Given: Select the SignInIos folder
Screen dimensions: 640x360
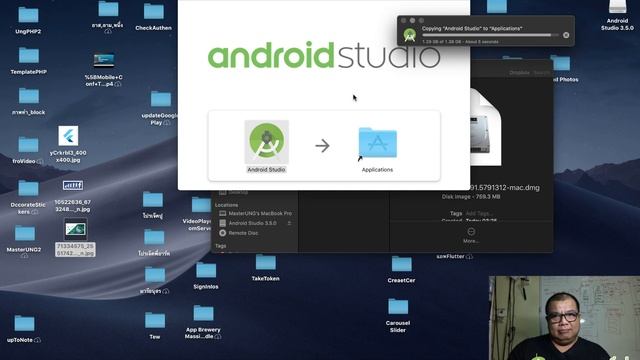Looking at the screenshot, I should pyautogui.click(x=206, y=276).
